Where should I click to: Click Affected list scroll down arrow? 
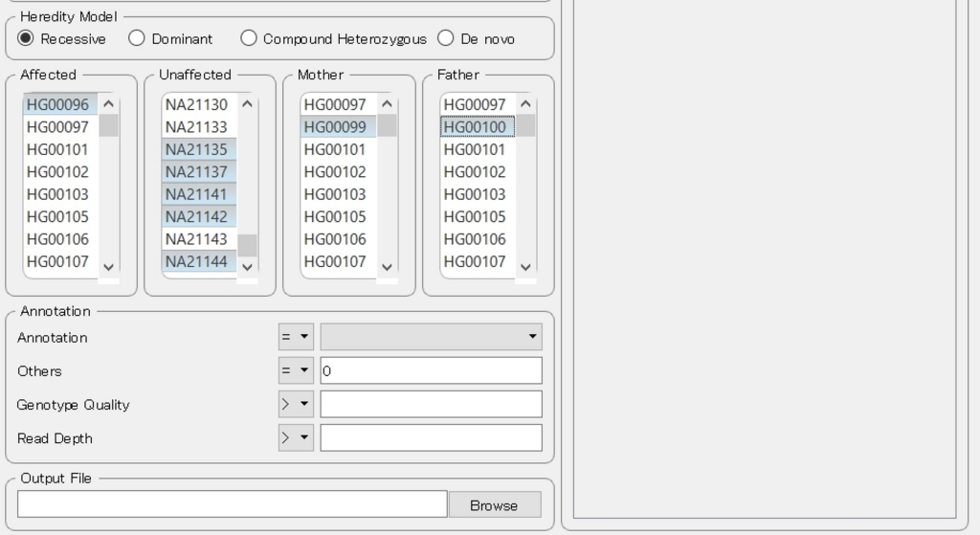click(x=109, y=268)
